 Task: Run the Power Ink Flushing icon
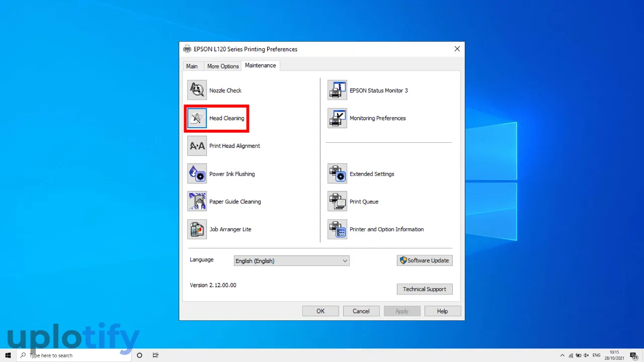coord(197,173)
